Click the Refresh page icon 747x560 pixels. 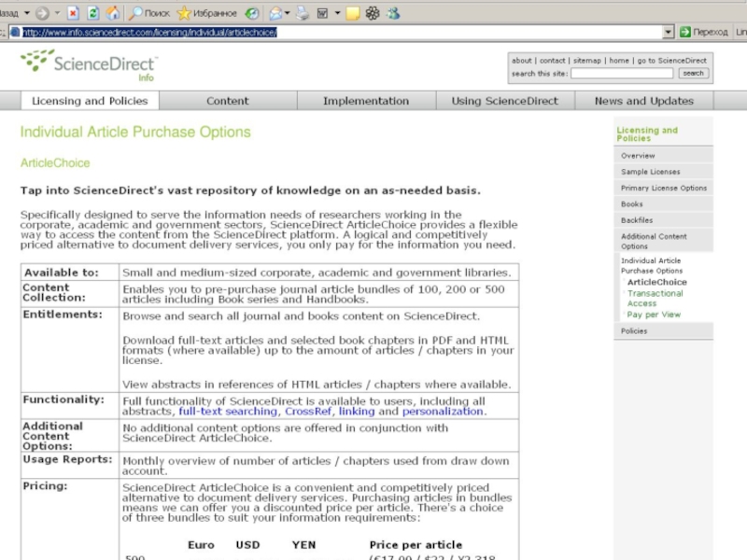(x=92, y=13)
